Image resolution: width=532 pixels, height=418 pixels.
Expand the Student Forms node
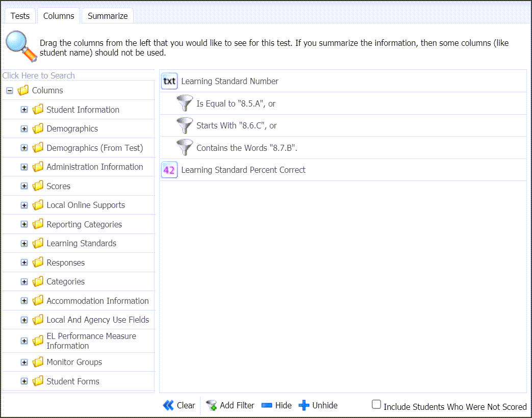(24, 381)
